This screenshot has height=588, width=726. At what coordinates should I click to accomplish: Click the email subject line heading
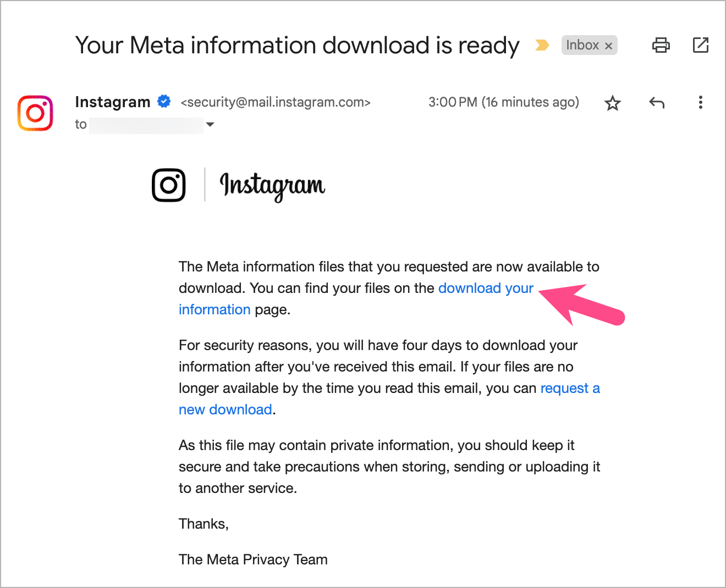click(x=297, y=46)
